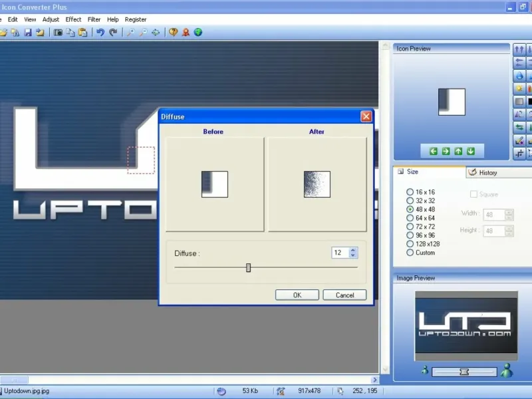Cancel the Diffuse dialog
The height and width of the screenshot is (399, 532).
tap(344, 295)
